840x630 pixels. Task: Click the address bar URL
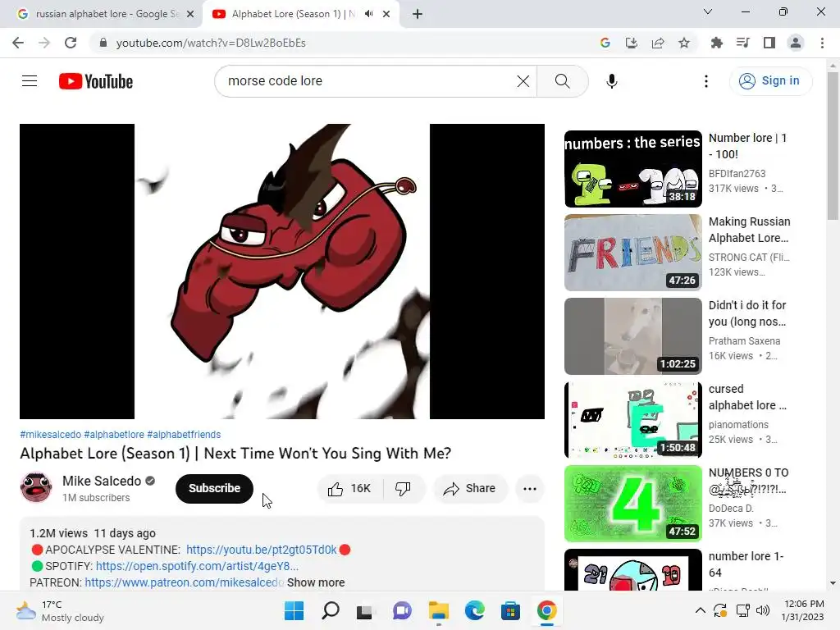[211, 43]
